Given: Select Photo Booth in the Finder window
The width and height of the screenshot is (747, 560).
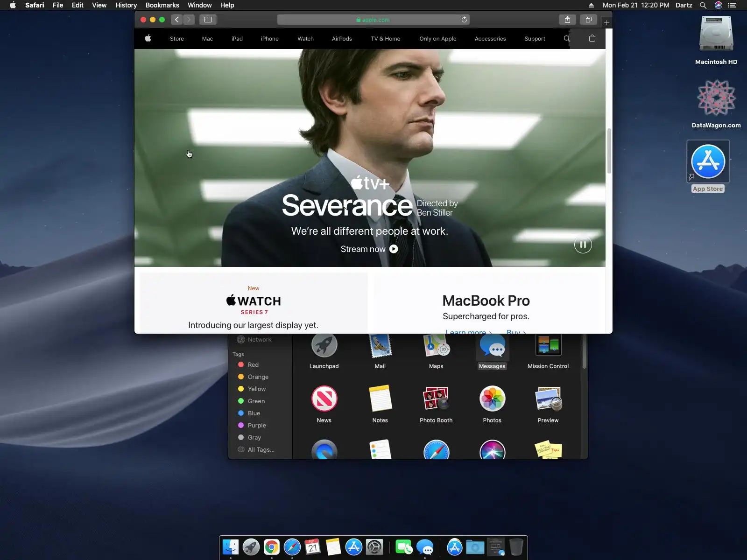Looking at the screenshot, I should tap(436, 404).
